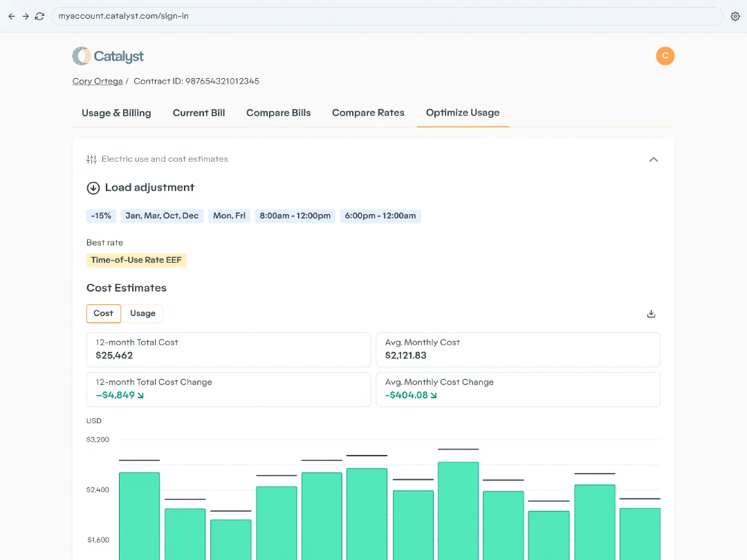
Task: Go forward with the browser forward arrow
Action: click(26, 16)
